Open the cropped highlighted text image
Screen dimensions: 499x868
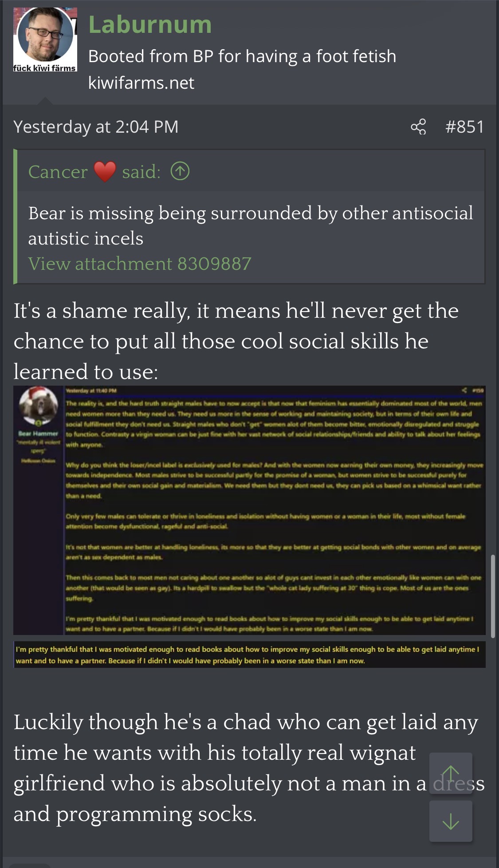point(249,655)
